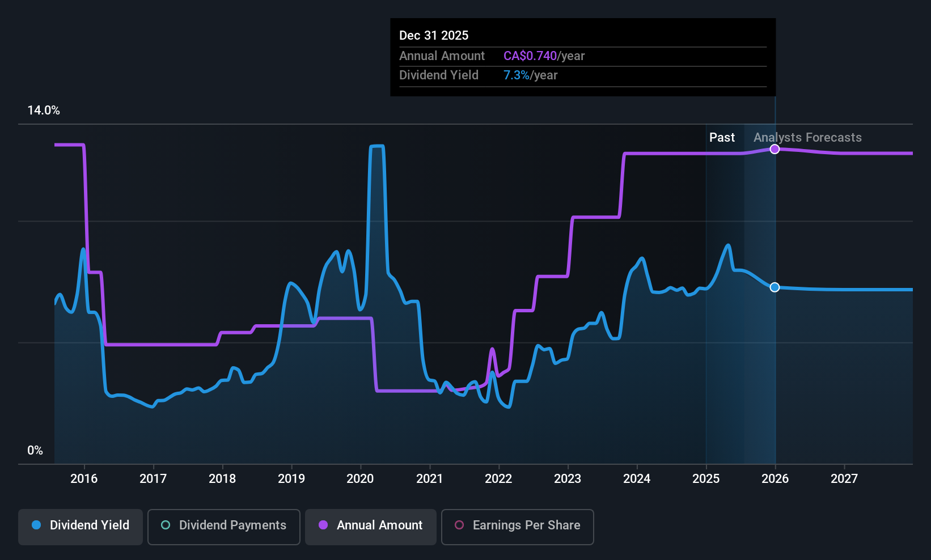The width and height of the screenshot is (931, 560).
Task: Click the 7.3%/year tooltip value
Action: (x=530, y=75)
